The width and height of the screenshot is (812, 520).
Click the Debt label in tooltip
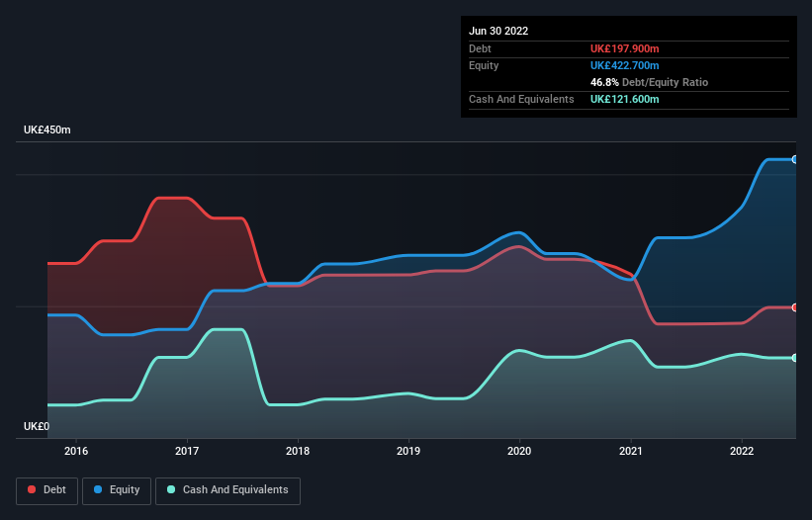(x=480, y=48)
